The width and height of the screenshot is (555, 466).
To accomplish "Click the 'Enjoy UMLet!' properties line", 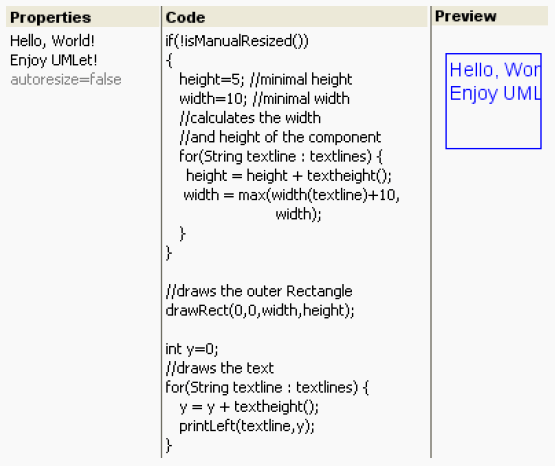I will click(53, 60).
